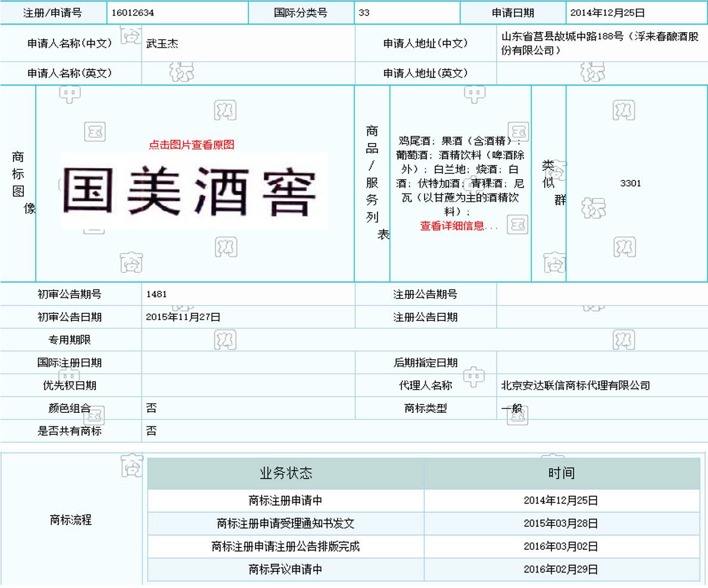Viewport: 708px width, 588px height.
Task: Click the similar group code 3301
Action: (x=631, y=183)
